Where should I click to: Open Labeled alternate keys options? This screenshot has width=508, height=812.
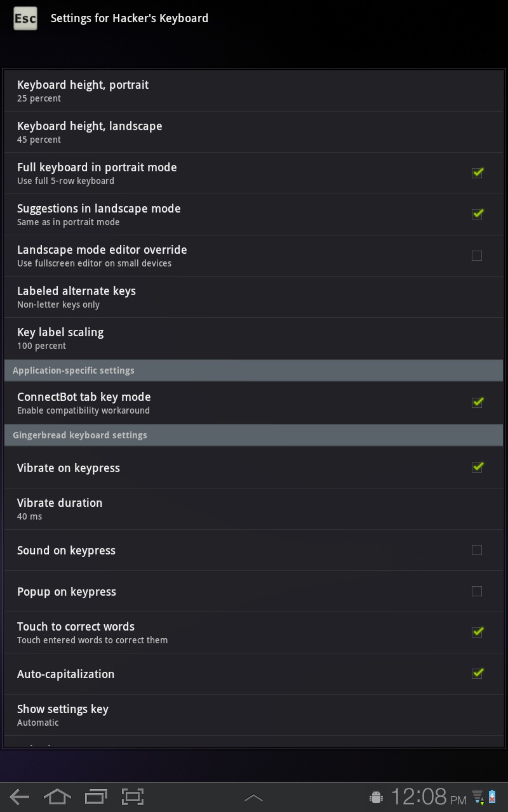click(x=253, y=297)
